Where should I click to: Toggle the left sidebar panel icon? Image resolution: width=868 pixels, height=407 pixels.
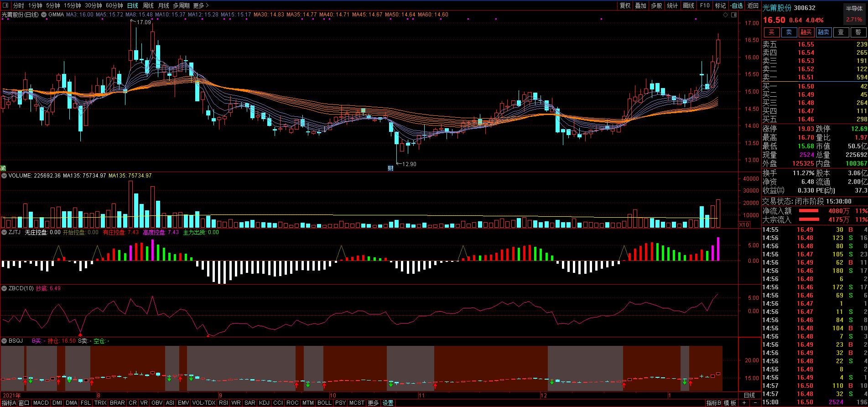pyautogui.click(x=5, y=5)
